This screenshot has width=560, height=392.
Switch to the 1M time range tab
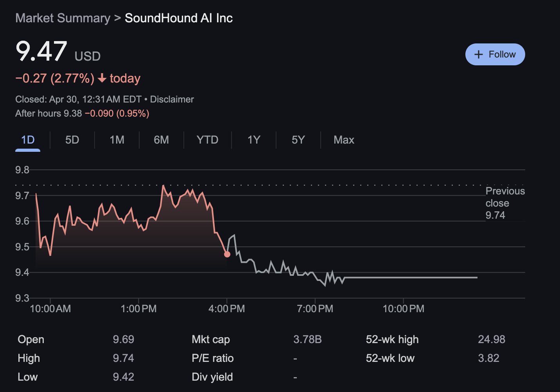pyautogui.click(x=117, y=140)
